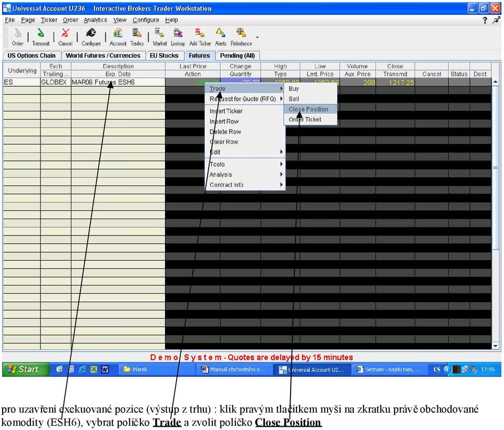Click Universal Account taskbar button
504x430 pixels.
click(x=312, y=370)
